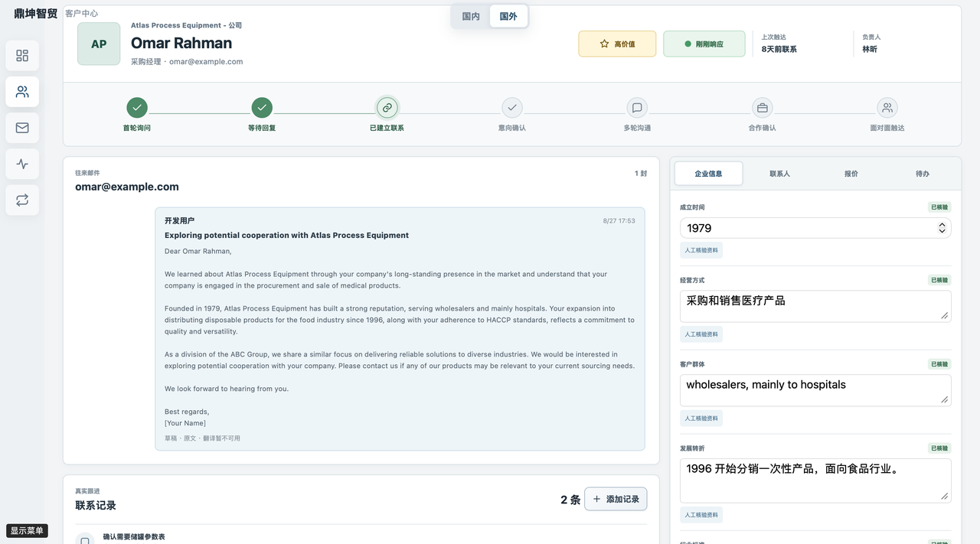
Task: Click the 已建立联系 link step icon
Action: (387, 108)
